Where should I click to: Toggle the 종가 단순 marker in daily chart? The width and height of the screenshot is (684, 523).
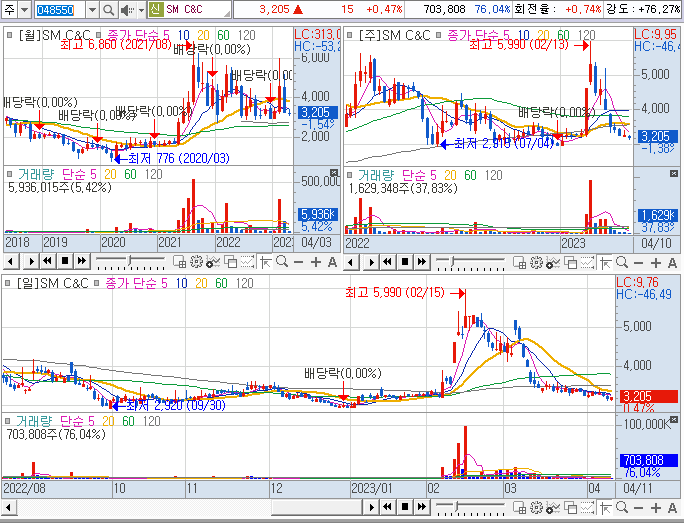(96, 283)
